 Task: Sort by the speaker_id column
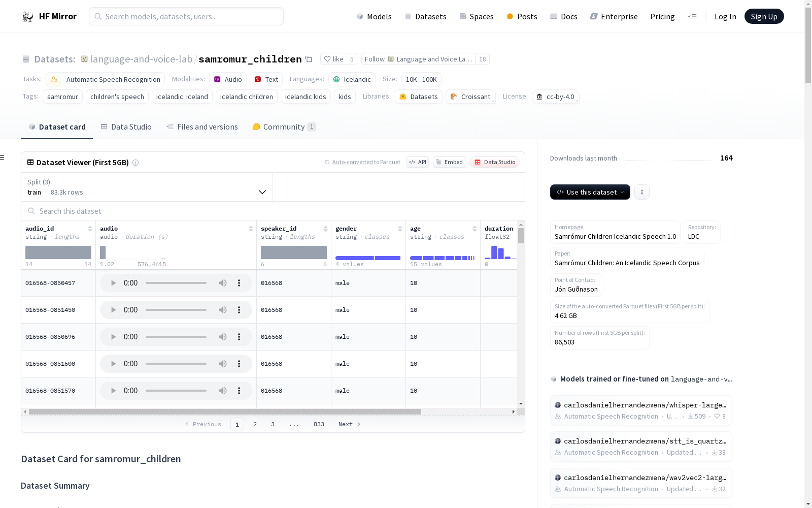(x=325, y=229)
